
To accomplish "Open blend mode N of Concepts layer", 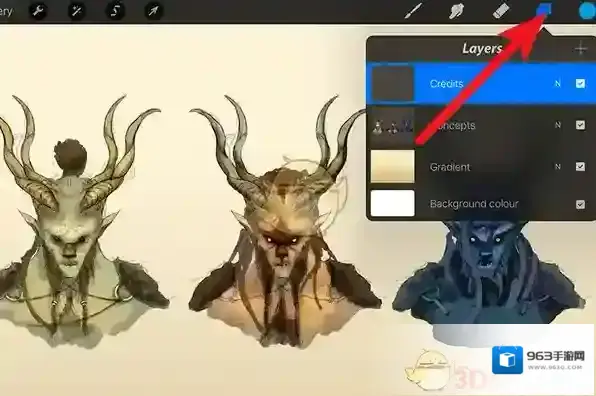I will pos(558,125).
